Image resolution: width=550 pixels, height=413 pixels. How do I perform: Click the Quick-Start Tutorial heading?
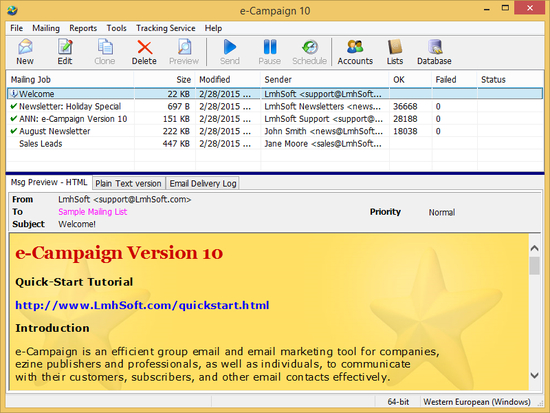point(74,282)
